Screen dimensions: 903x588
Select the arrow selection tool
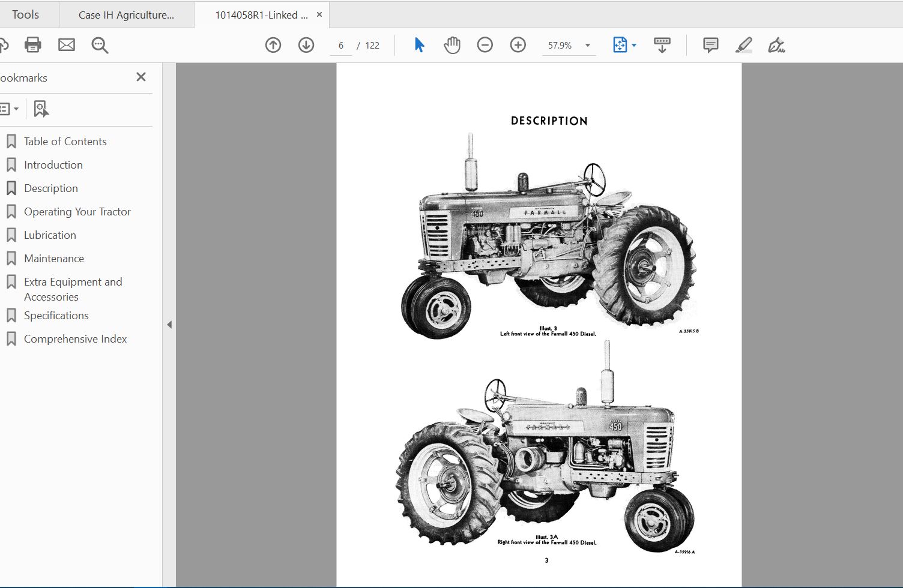(419, 45)
